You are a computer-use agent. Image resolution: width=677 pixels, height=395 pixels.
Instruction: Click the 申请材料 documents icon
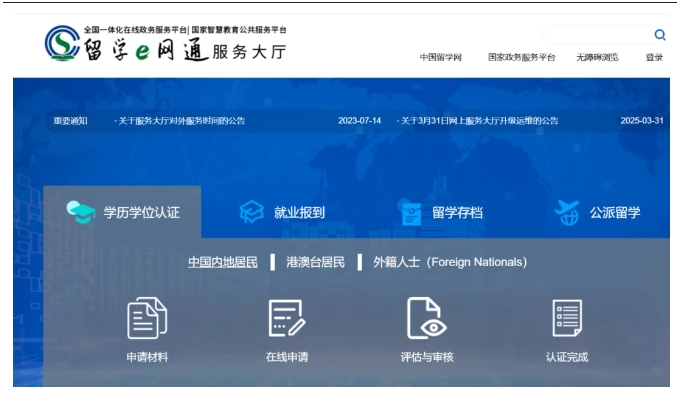click(147, 318)
